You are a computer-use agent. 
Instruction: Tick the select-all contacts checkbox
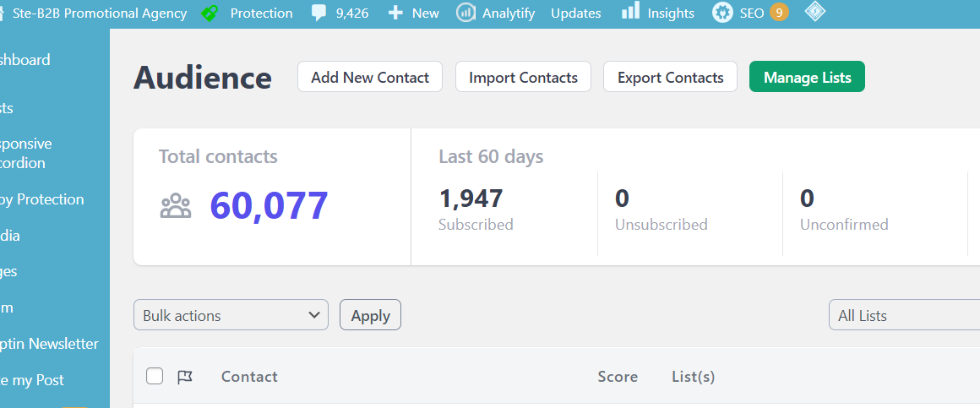point(155,377)
